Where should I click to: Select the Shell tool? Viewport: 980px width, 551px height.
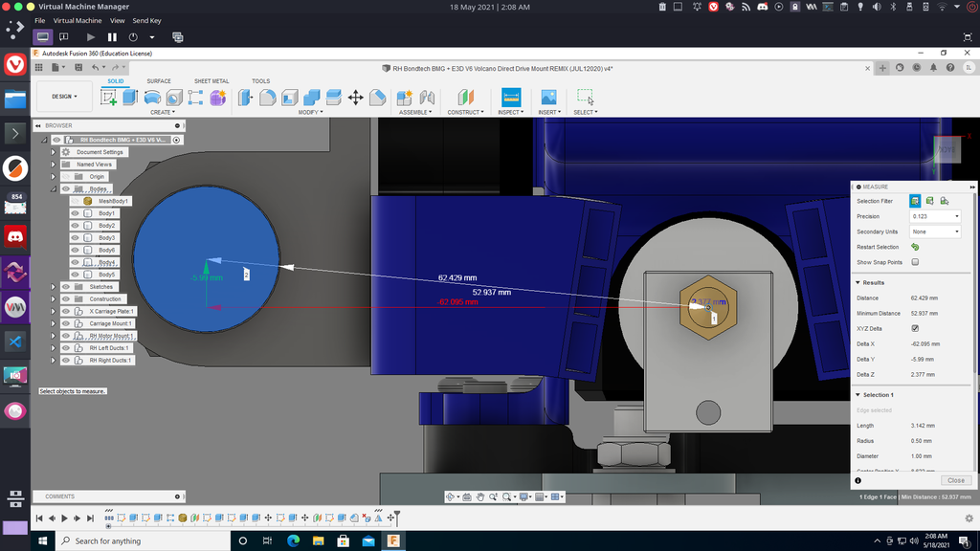coord(289,98)
